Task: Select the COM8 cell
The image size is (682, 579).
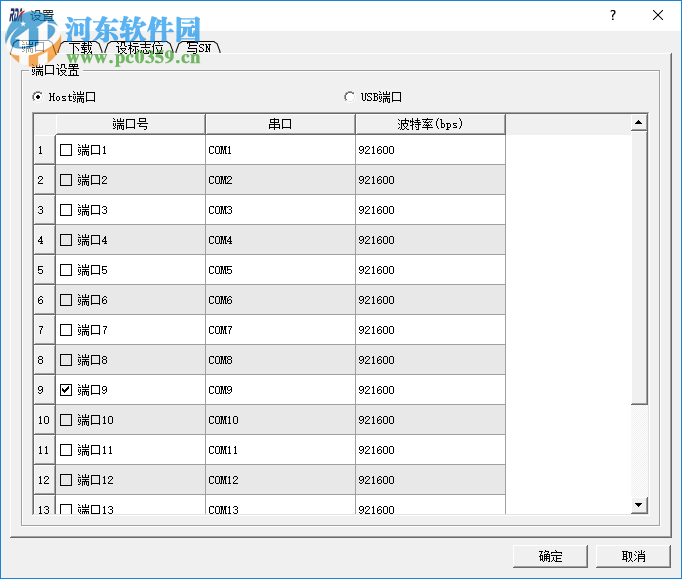Action: [280, 360]
